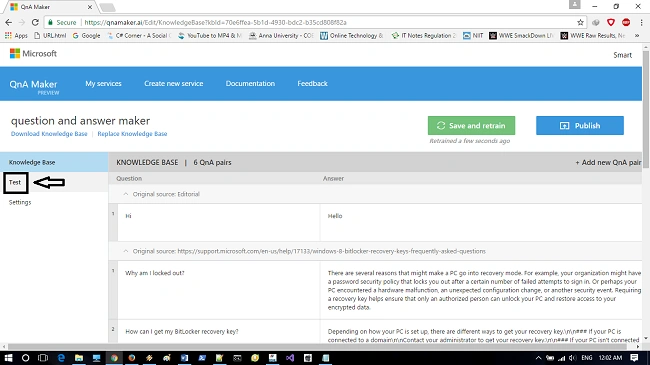Click the volume icon in system tray
The image size is (650, 365).
pyautogui.click(x=572, y=358)
